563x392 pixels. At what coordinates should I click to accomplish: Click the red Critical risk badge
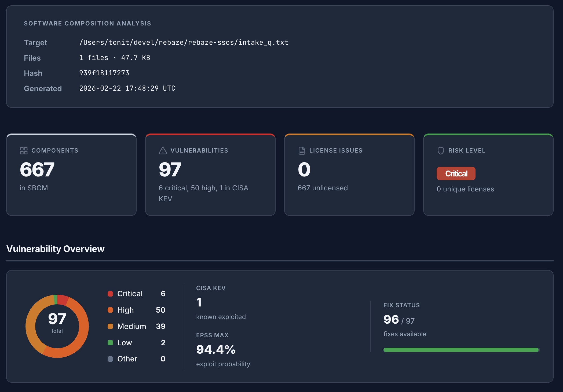[x=456, y=173]
